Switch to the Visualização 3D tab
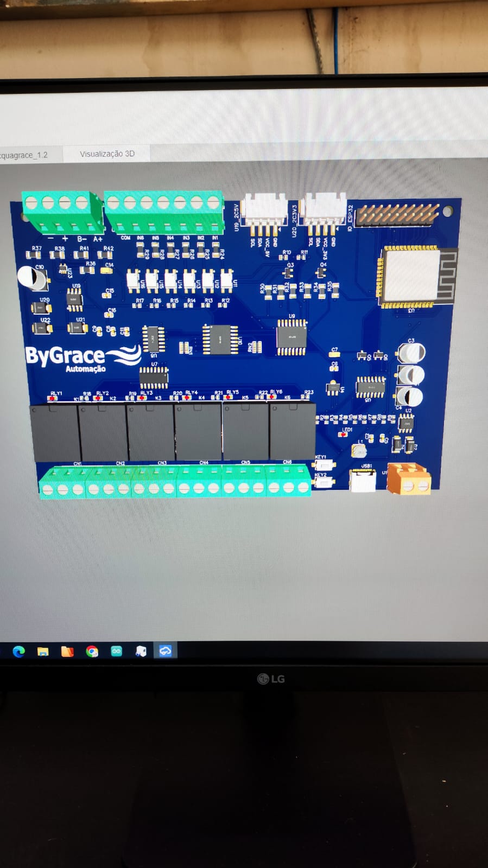Viewport: 488px width, 868px height. click(107, 154)
